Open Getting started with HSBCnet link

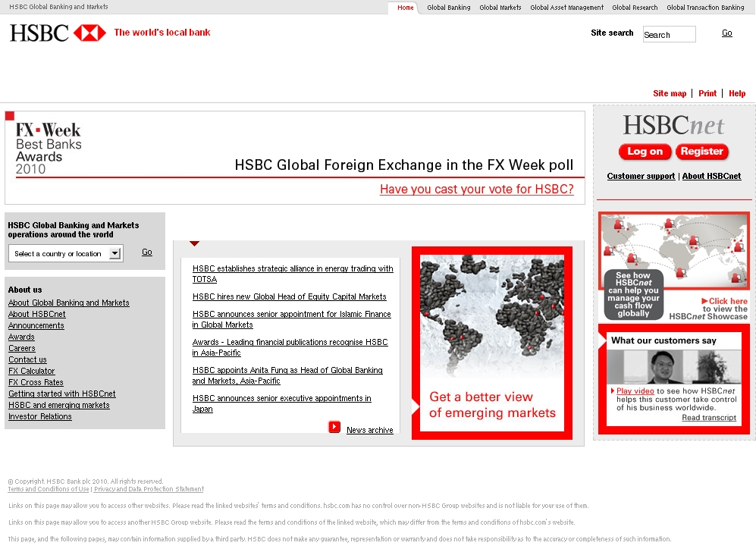[61, 394]
